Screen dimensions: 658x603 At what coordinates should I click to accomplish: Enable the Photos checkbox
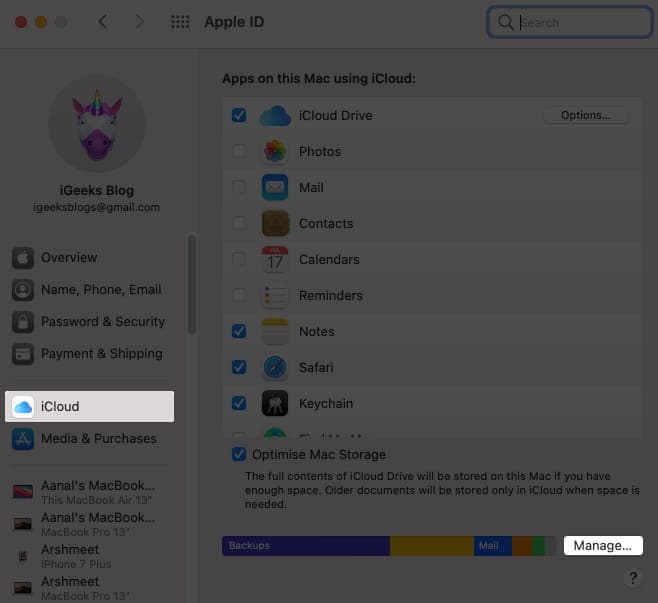coord(239,151)
